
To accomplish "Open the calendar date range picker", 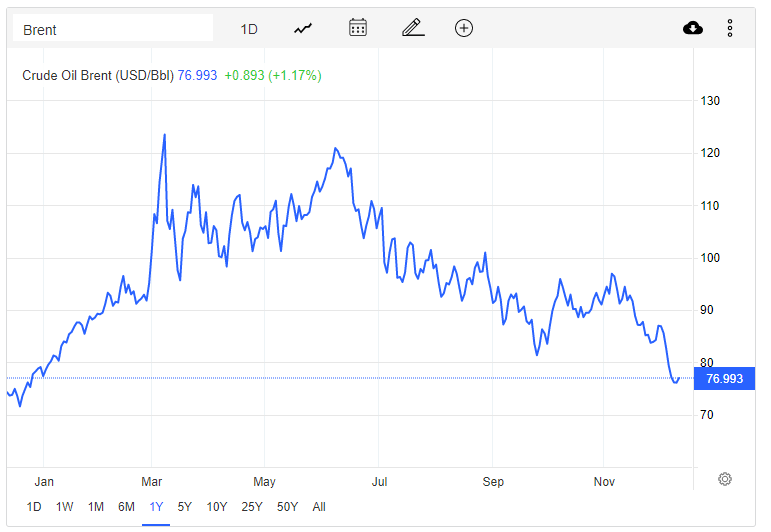I will (358, 28).
